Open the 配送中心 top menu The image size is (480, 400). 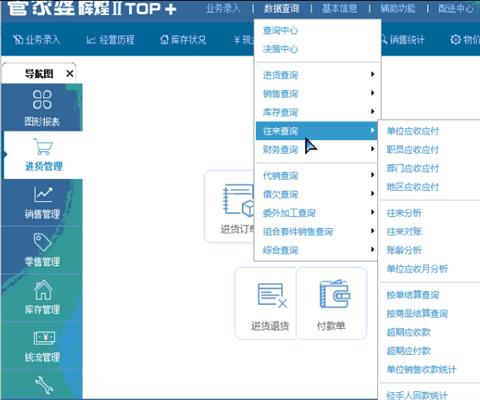tap(456, 8)
